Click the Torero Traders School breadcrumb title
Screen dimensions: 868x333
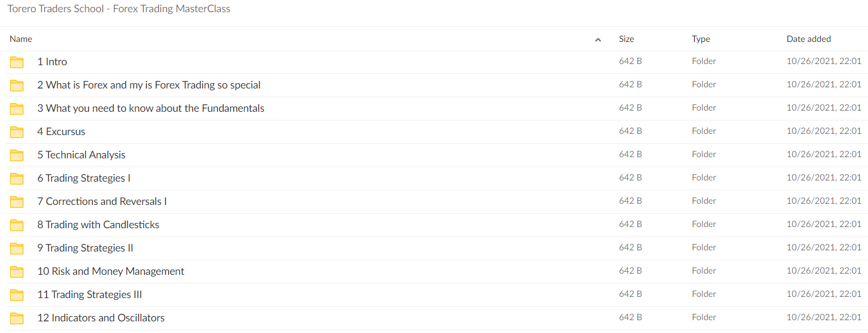click(119, 9)
